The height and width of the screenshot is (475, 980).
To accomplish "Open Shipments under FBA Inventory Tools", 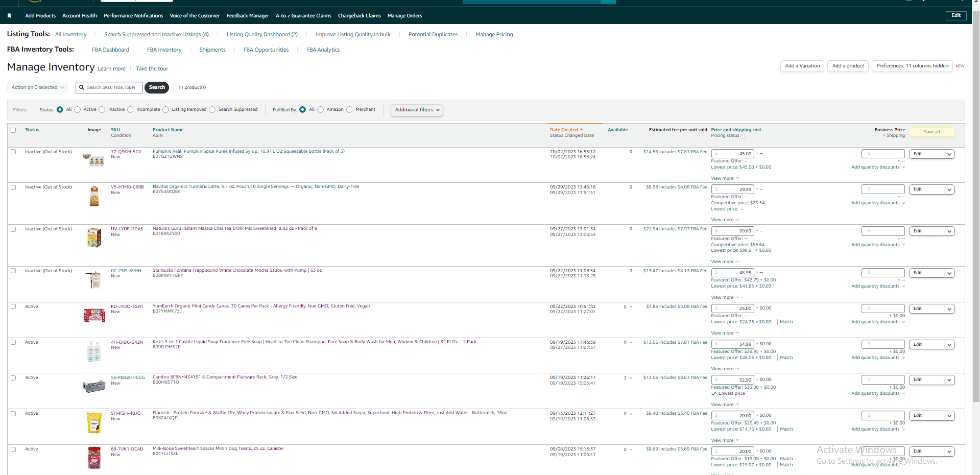I will coord(212,50).
